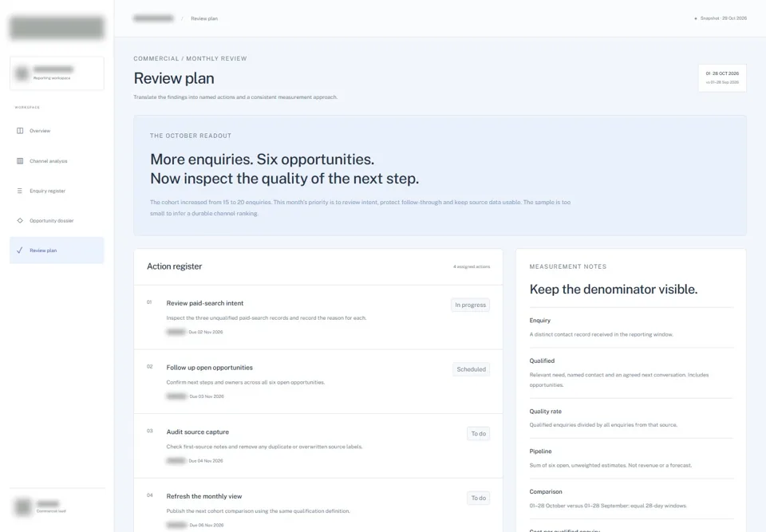This screenshot has width=766, height=532.
Task: Open the Overview page
Action: tap(57, 131)
